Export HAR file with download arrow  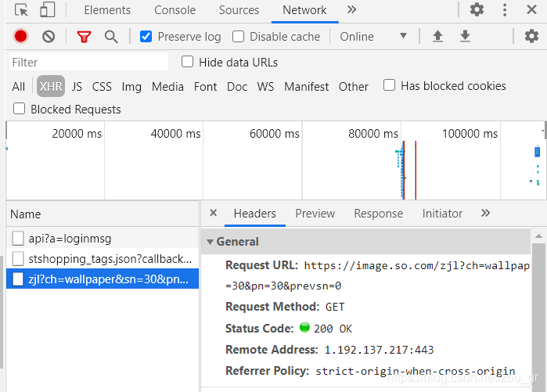465,36
